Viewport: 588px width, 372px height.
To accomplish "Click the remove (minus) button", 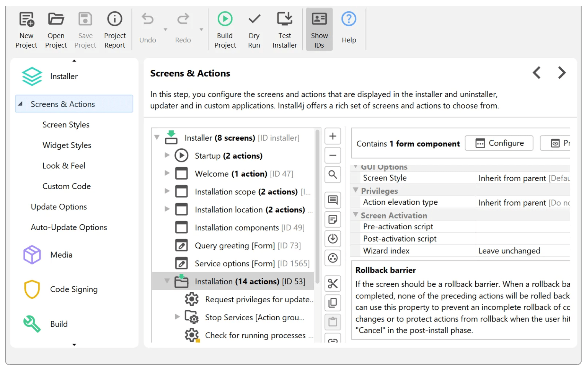I will [x=333, y=155].
